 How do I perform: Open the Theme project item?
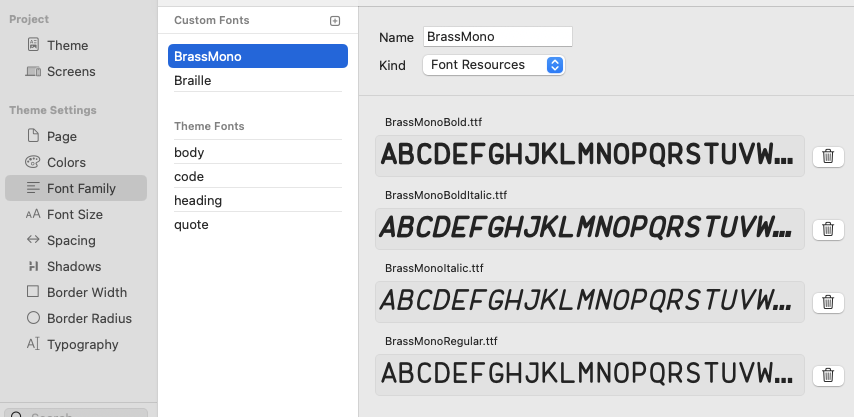[x=67, y=45]
